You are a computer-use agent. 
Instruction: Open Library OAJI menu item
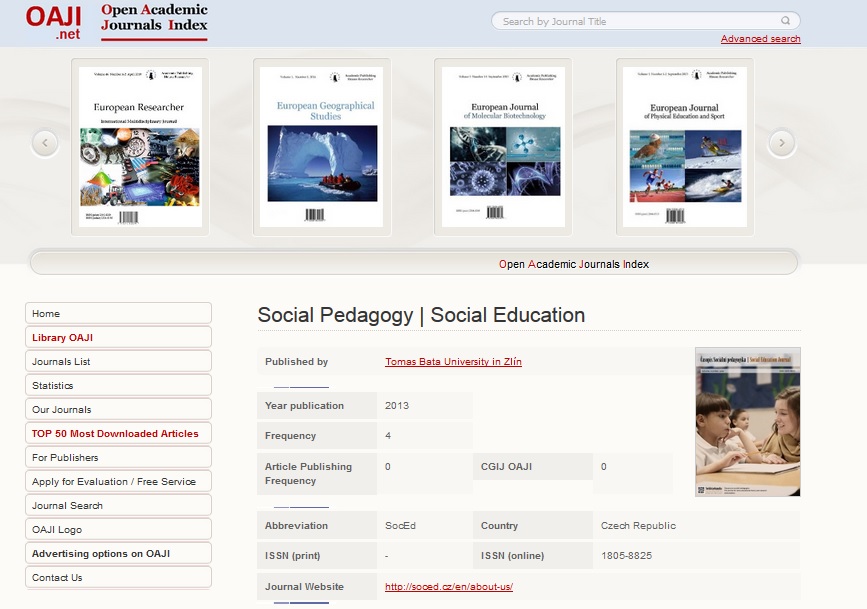[118, 337]
